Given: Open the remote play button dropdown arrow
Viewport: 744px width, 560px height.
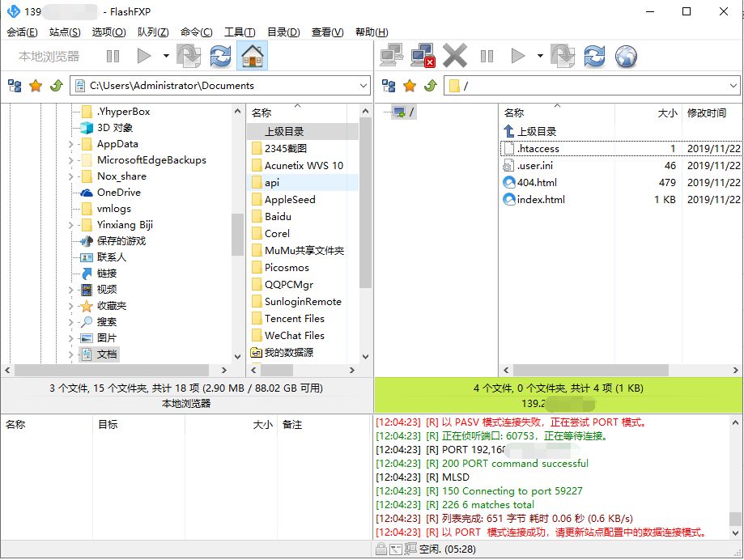Looking at the screenshot, I should (x=540, y=56).
